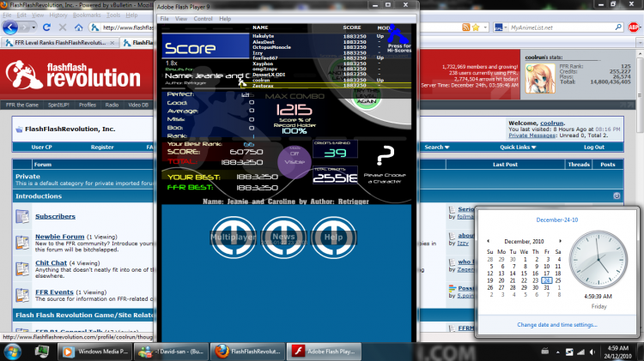The height and width of the screenshot is (361, 644).
Task: Select December 25 in calendar
Action: point(558,280)
